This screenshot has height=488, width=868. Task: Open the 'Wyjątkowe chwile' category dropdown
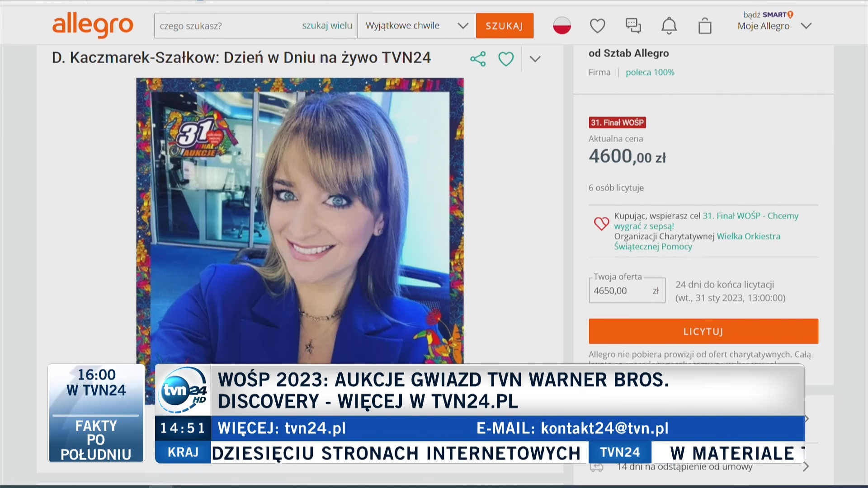pyautogui.click(x=416, y=26)
